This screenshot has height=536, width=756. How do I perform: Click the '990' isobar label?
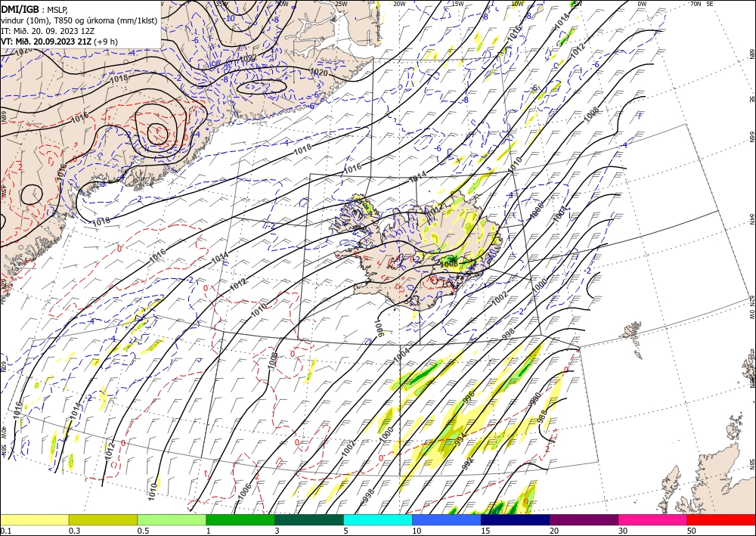click(536, 398)
